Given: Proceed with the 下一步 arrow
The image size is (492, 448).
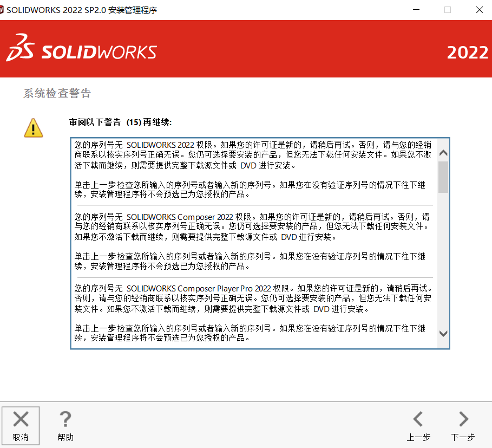Looking at the screenshot, I should point(463,419).
